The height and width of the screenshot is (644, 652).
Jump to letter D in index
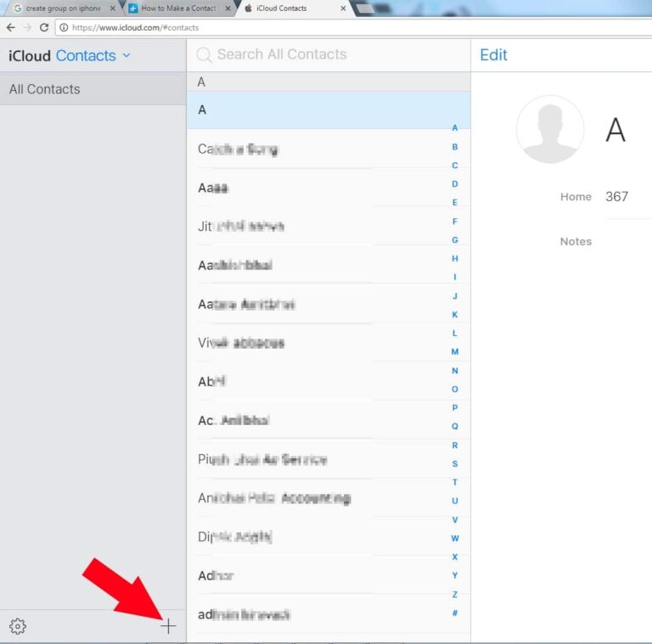tap(455, 183)
